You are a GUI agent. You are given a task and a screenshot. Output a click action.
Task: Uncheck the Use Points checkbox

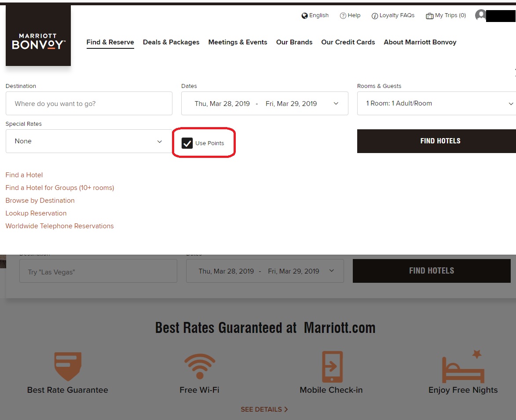187,143
